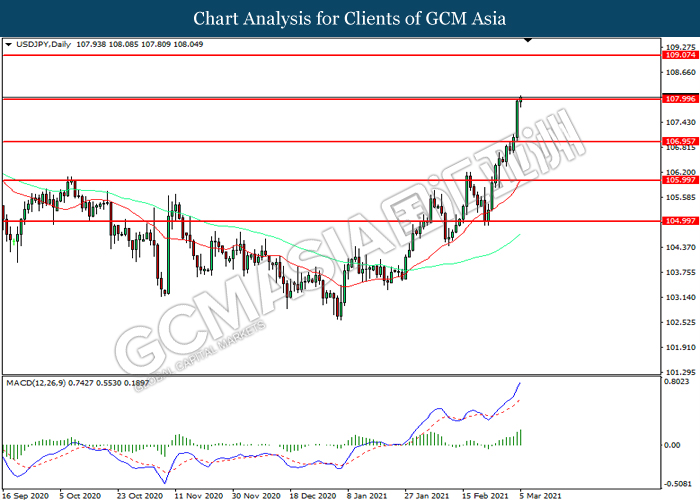The image size is (700, 500).
Task: Select the 109.074 red price label
Action: (x=680, y=55)
